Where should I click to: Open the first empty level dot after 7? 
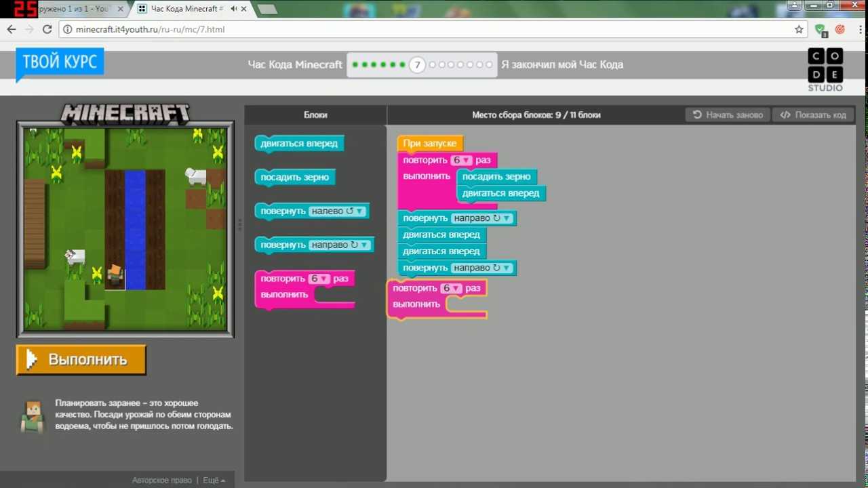click(x=433, y=65)
